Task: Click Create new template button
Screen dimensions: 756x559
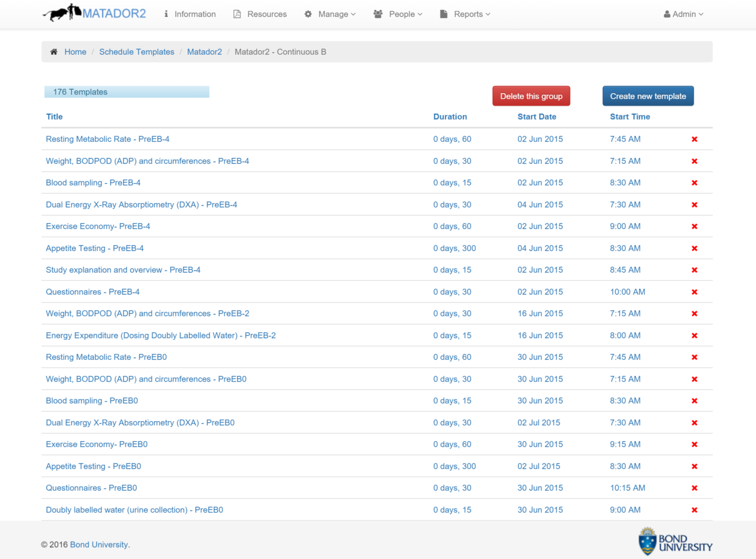Action: (648, 96)
